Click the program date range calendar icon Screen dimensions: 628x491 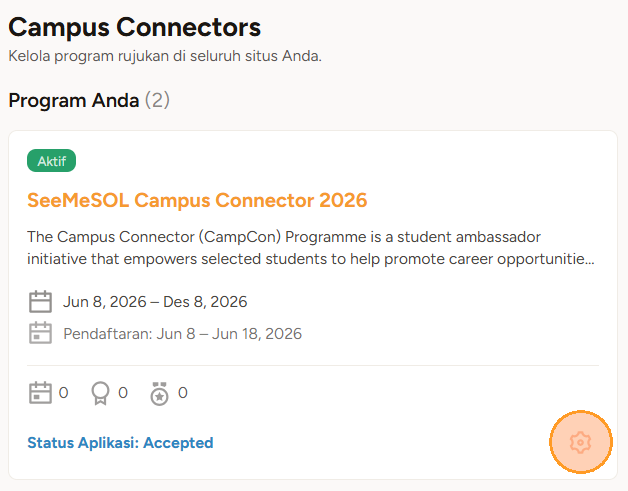40,302
